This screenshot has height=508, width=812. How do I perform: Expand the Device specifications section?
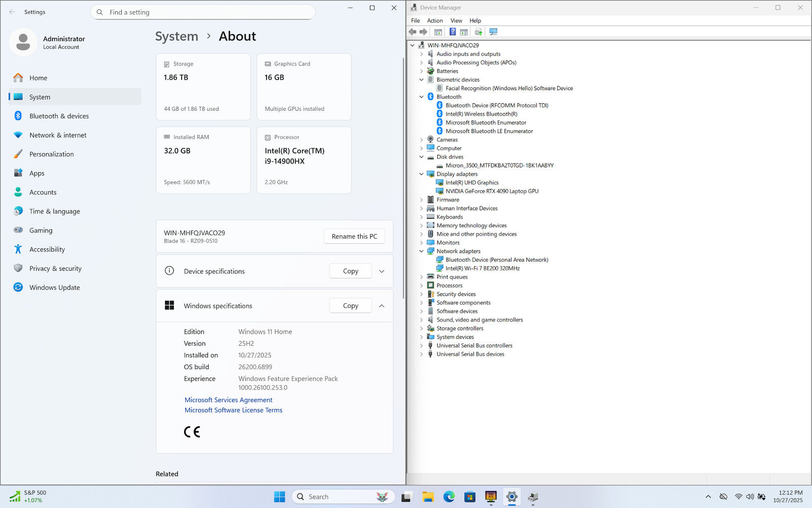[x=382, y=271]
